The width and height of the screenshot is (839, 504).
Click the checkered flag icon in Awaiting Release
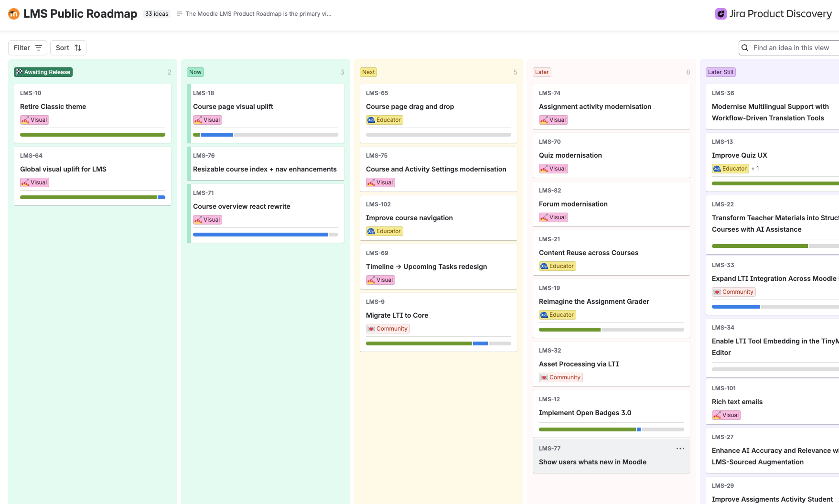(x=19, y=72)
